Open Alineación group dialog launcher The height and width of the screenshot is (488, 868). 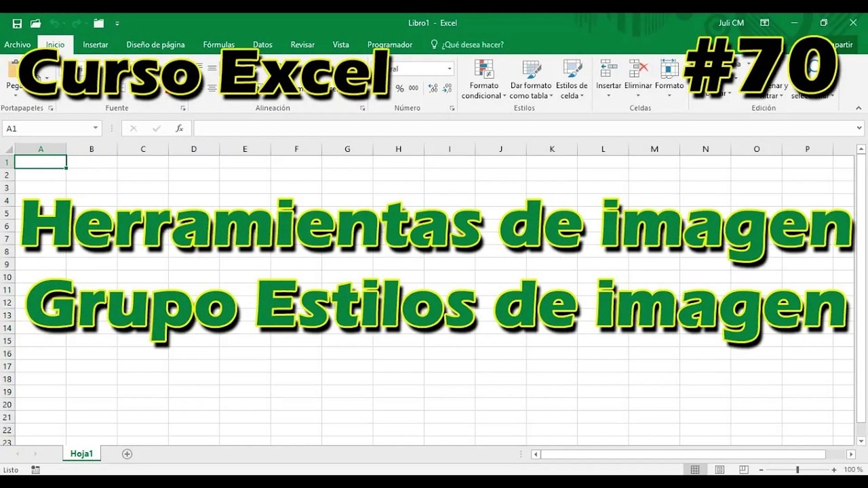(363, 108)
